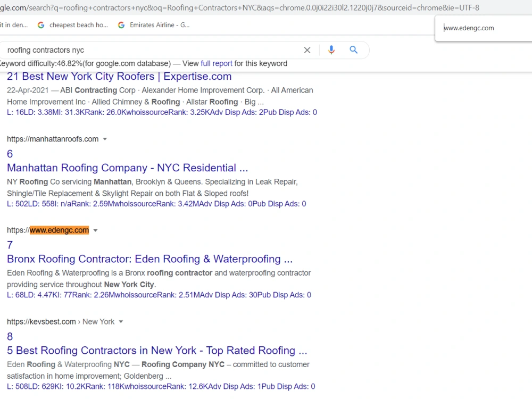Open the 'cheapest beach ho...' bookmark
Screen dimensions: 532x399
[x=73, y=25]
